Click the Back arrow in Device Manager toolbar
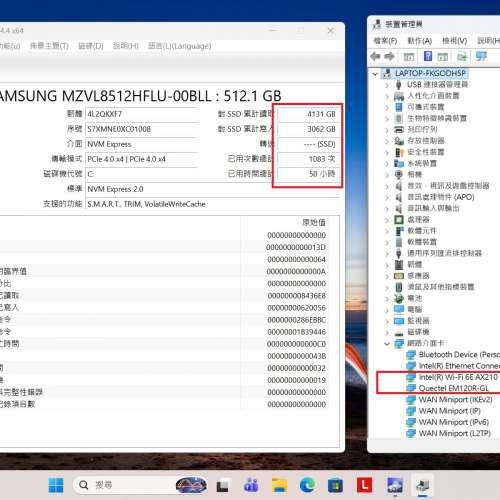 [x=376, y=56]
